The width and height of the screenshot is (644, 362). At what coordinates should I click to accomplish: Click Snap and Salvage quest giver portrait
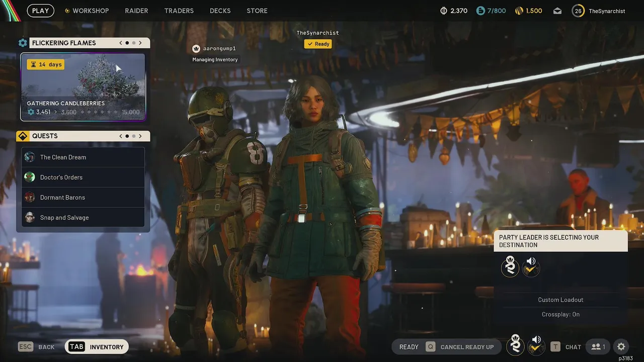(30, 217)
